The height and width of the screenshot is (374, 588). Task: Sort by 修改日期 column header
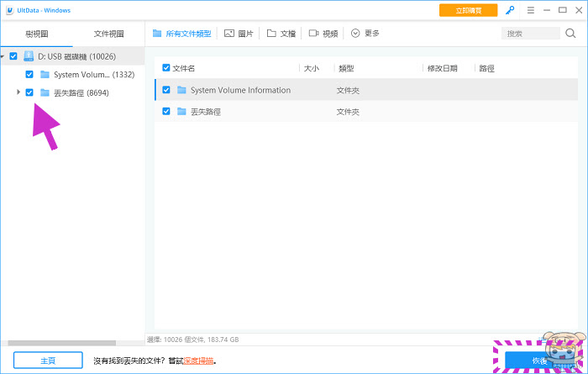(x=443, y=68)
